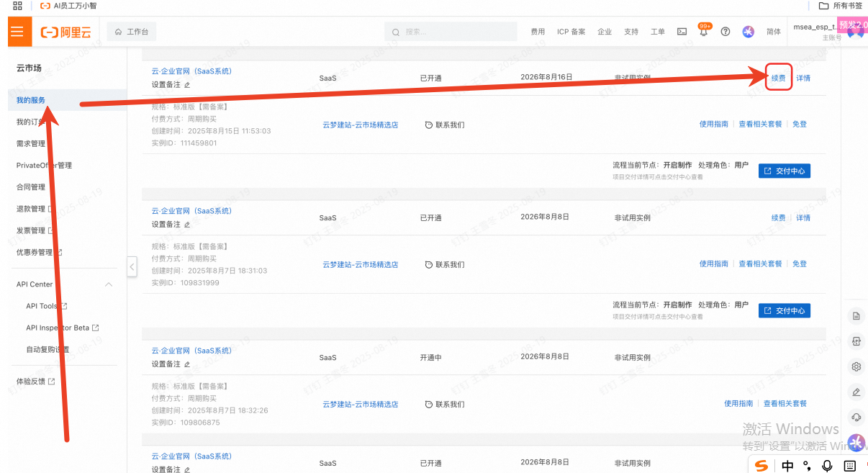
Task: Collapse the API Center section
Action: (x=109, y=284)
